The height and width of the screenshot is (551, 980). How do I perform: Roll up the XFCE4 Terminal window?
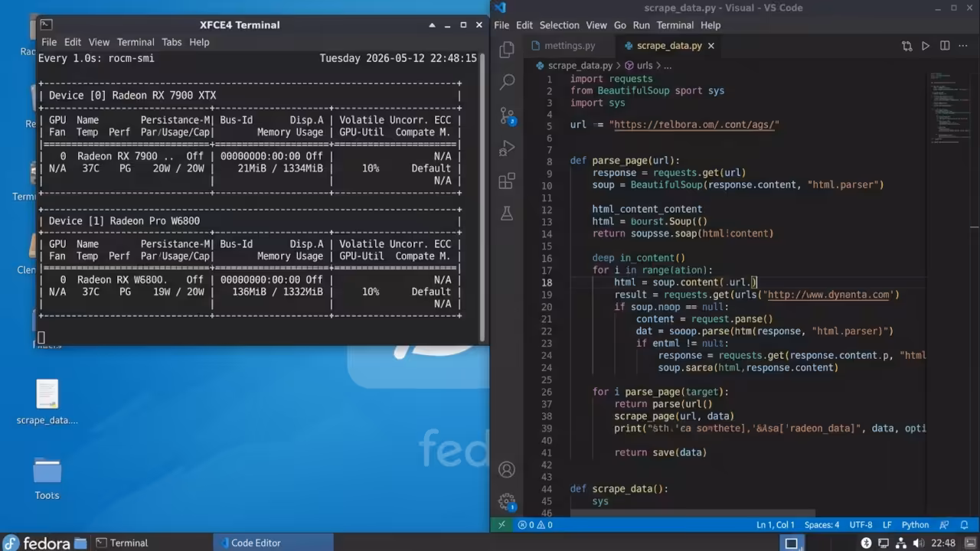pyautogui.click(x=432, y=24)
